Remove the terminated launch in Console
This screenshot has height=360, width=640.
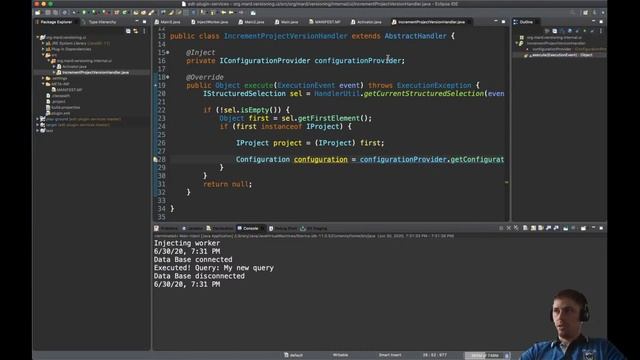[x=509, y=228]
